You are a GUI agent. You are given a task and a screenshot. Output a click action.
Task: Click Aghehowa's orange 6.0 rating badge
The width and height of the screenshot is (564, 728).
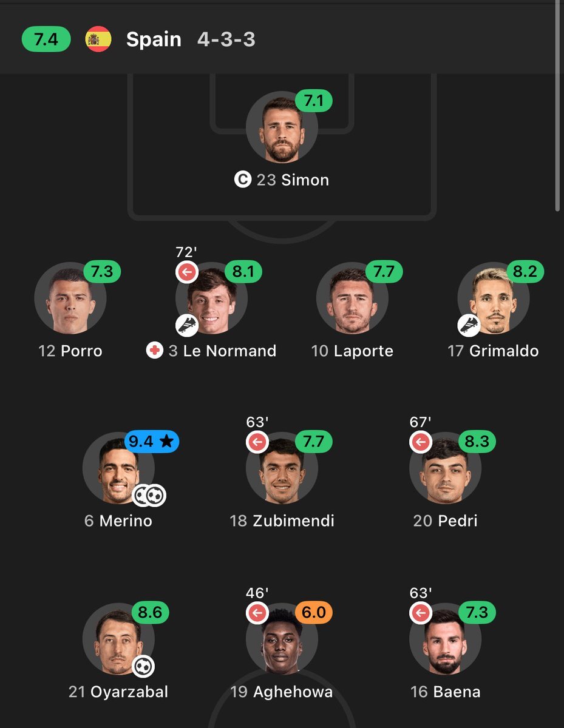(314, 613)
